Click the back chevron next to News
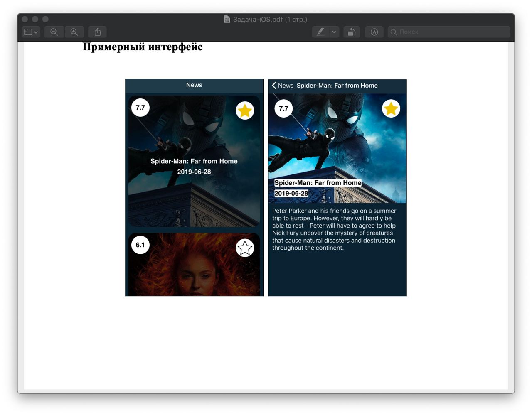 [x=274, y=86]
